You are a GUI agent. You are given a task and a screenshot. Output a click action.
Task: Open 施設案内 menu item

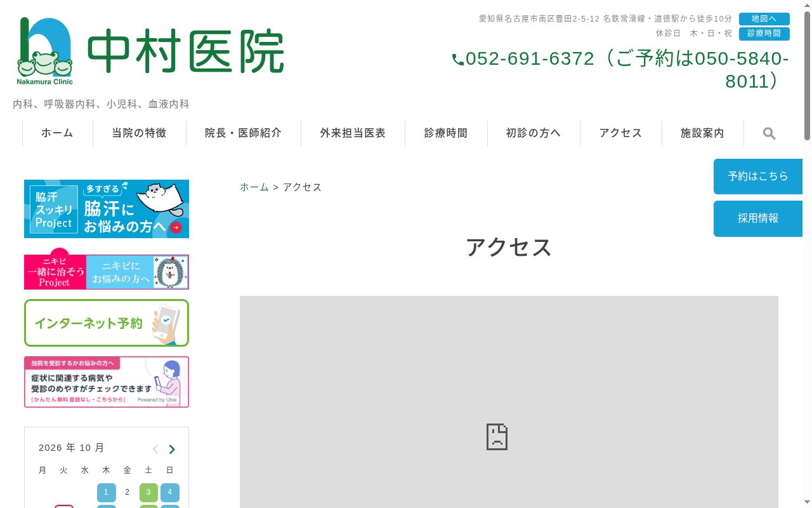coord(702,133)
